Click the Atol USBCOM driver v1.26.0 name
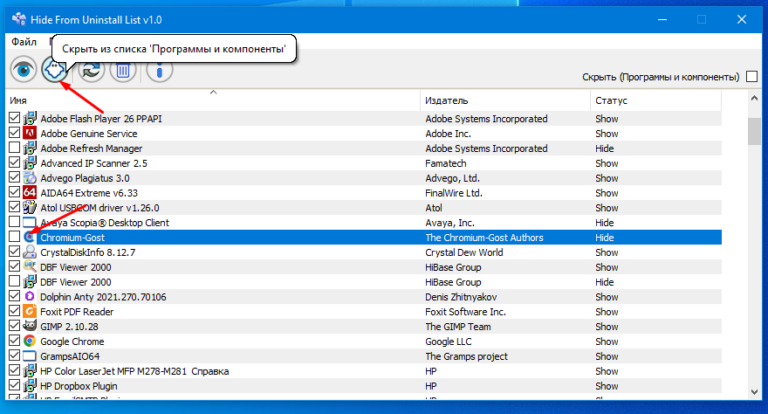The height and width of the screenshot is (414, 768). coord(99,208)
